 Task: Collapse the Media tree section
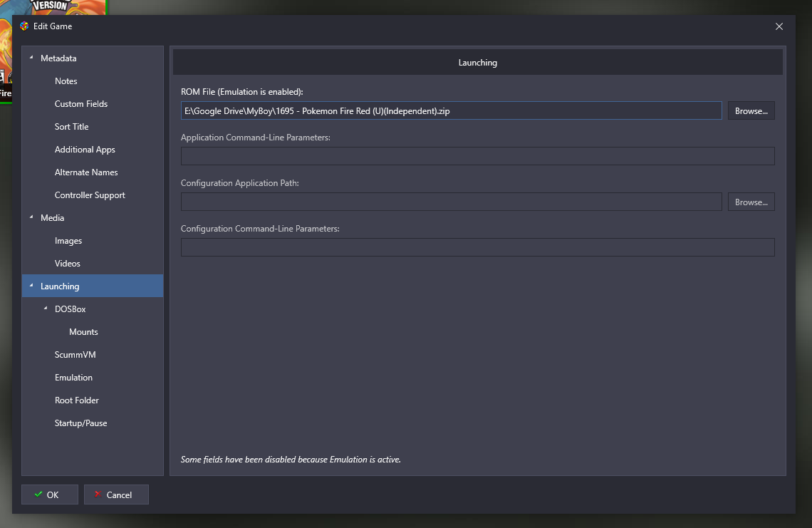tap(31, 217)
